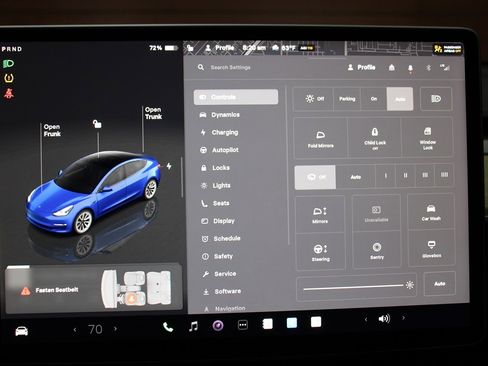Set wipers to speed IIII
This screenshot has height=366, width=488.
(444, 174)
